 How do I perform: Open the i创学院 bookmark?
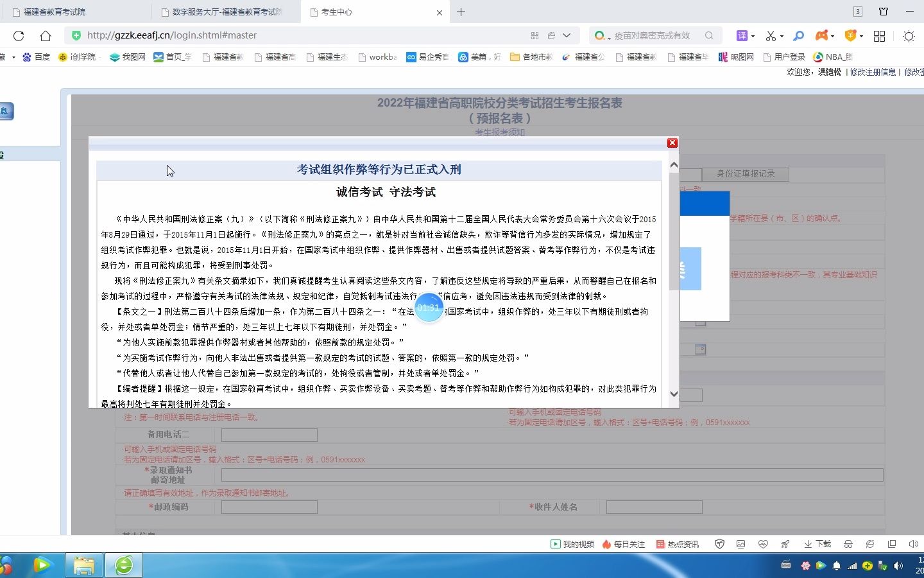click(x=77, y=57)
